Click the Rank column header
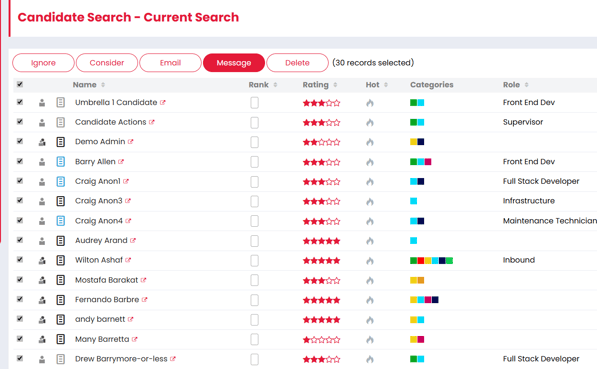The width and height of the screenshot is (597, 369). 259,85
